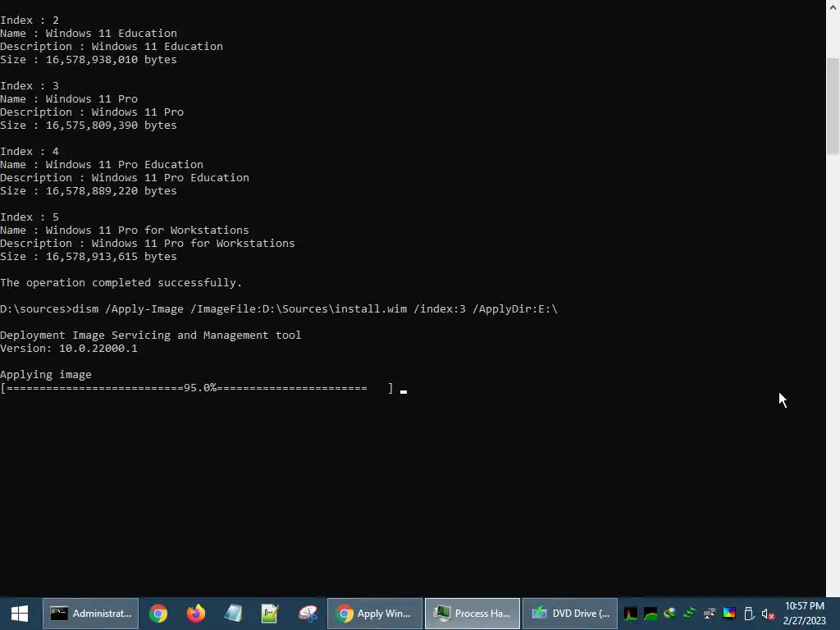Screen dimensions: 840x630
Task: Click the green arrows tray icon
Action: (x=689, y=614)
